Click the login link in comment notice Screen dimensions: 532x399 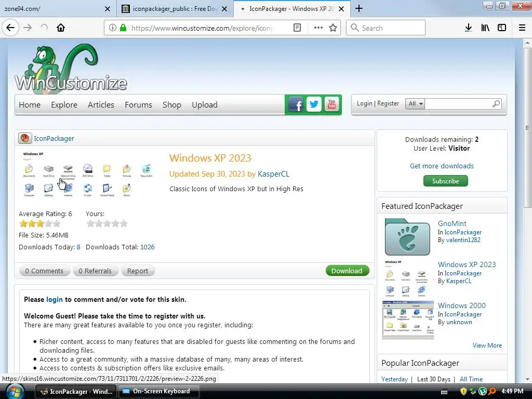click(54, 300)
